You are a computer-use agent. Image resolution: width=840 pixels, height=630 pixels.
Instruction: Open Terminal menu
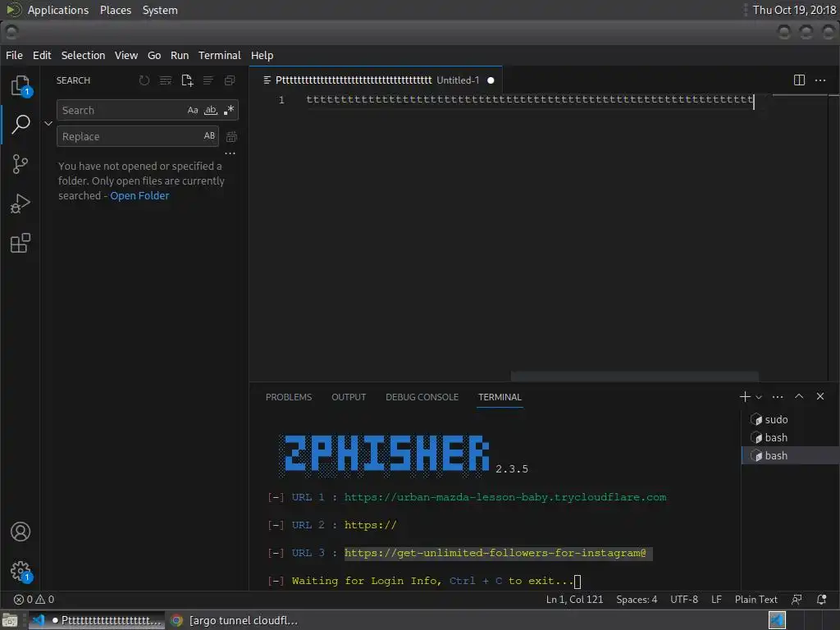(220, 55)
